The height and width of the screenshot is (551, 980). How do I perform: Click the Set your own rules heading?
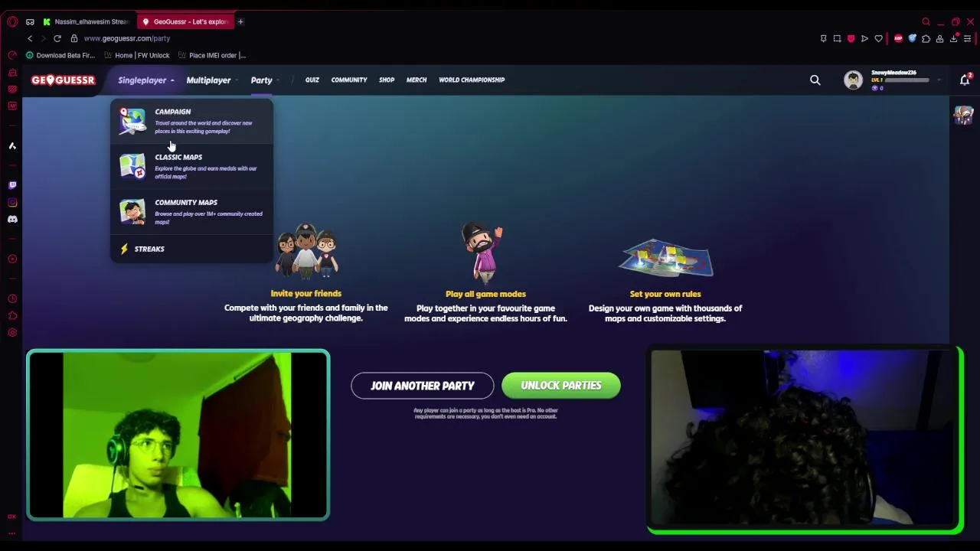point(665,294)
